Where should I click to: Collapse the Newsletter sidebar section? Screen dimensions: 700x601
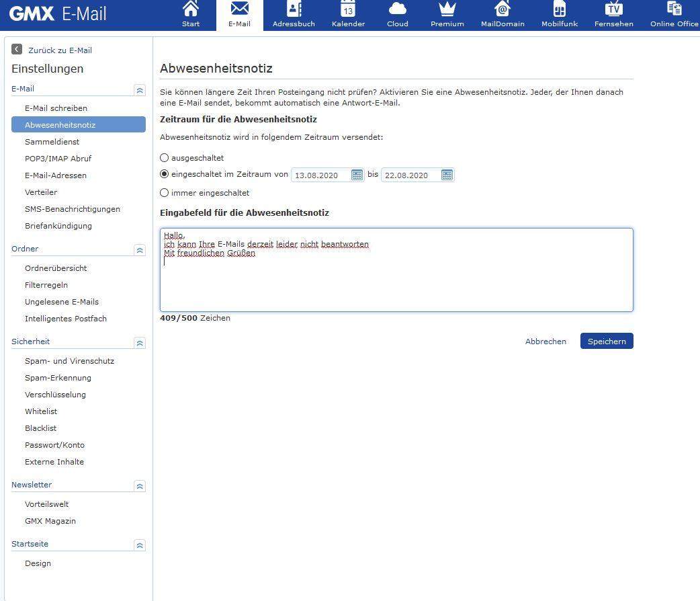(140, 486)
